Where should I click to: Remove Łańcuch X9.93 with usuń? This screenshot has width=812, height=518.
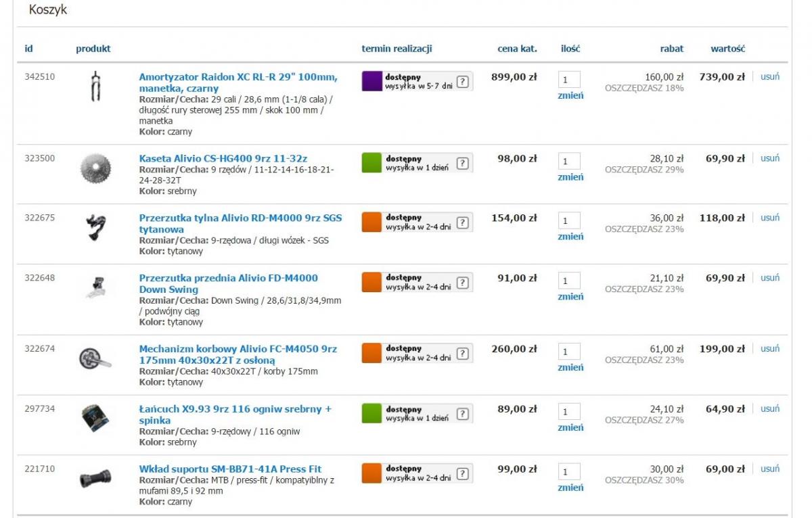click(x=770, y=408)
